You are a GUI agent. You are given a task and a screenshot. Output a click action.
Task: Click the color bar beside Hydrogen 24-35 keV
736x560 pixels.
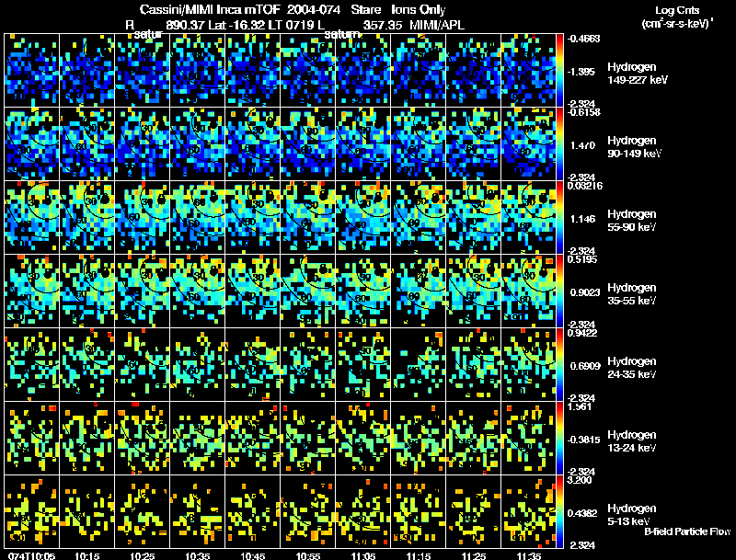coord(559,364)
